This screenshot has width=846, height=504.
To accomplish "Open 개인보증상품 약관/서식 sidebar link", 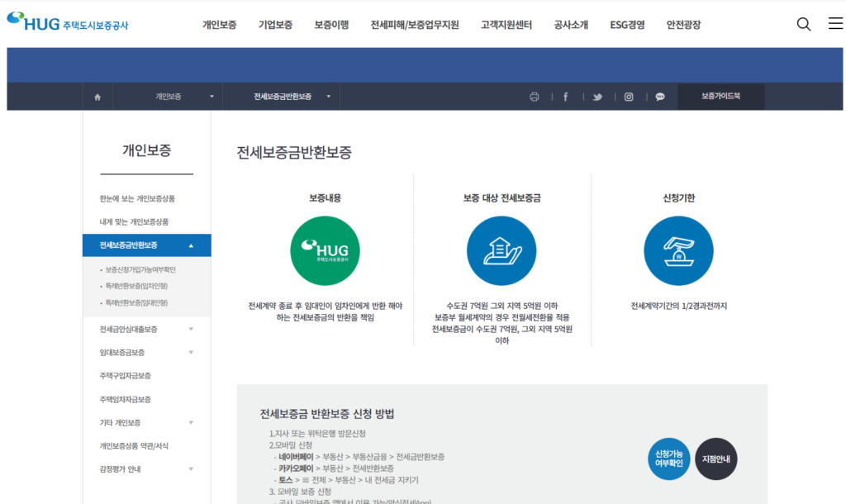I will coord(134,445).
